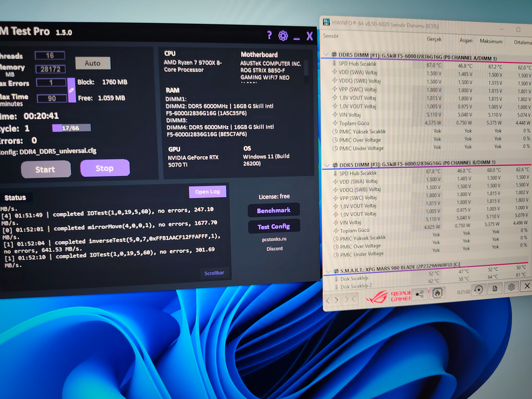532x399 pixels.
Task: Click the HWiNFO app icon in title bar
Action: click(326, 22)
